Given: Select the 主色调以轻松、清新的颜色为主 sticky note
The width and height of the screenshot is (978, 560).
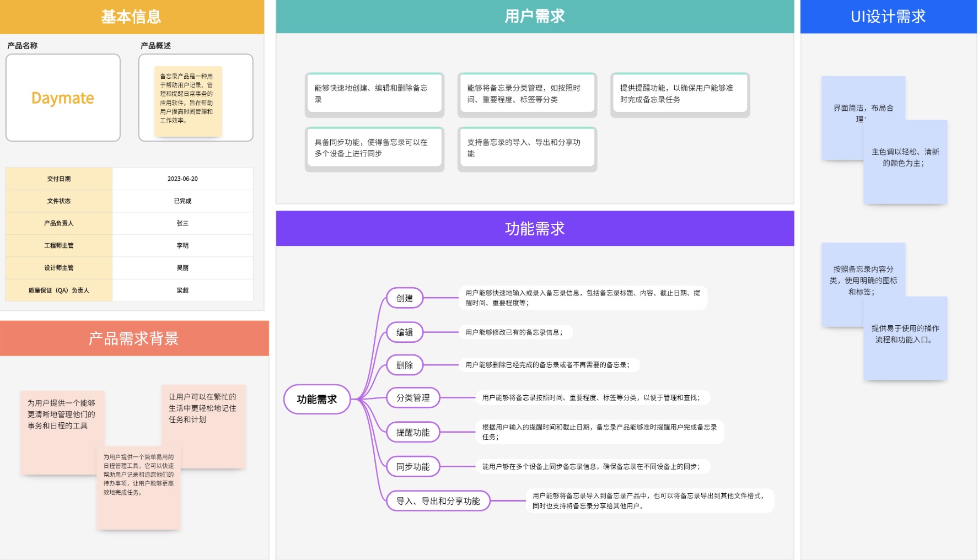Looking at the screenshot, I should pyautogui.click(x=905, y=162).
